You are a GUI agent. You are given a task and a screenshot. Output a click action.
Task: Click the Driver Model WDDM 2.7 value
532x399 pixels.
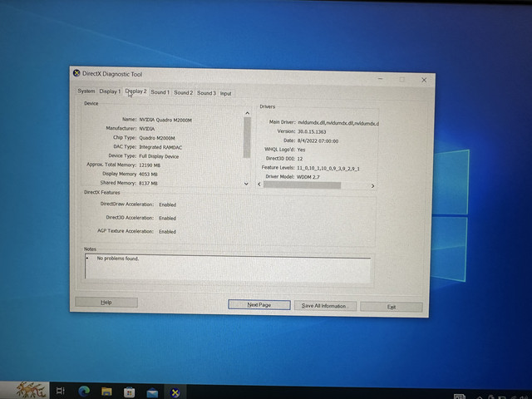308,177
